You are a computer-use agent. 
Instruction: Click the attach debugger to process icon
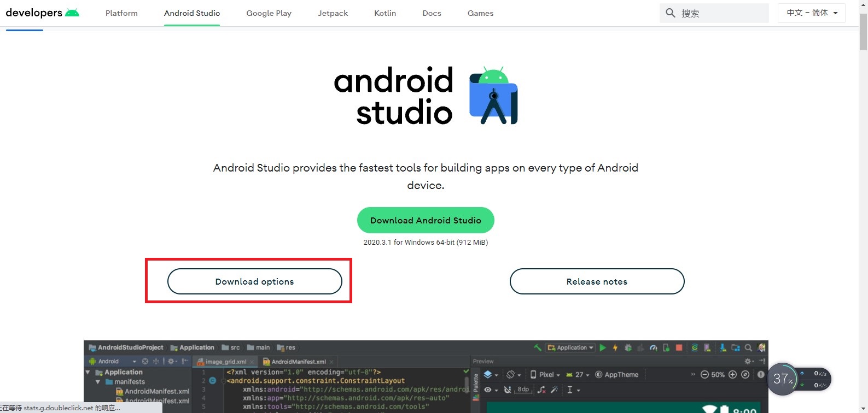pyautogui.click(x=666, y=347)
